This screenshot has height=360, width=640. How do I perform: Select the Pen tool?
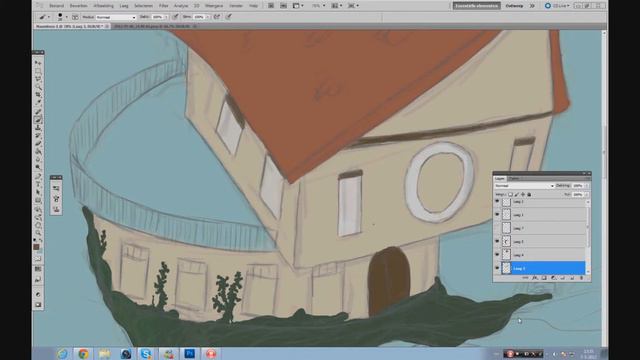(38, 176)
